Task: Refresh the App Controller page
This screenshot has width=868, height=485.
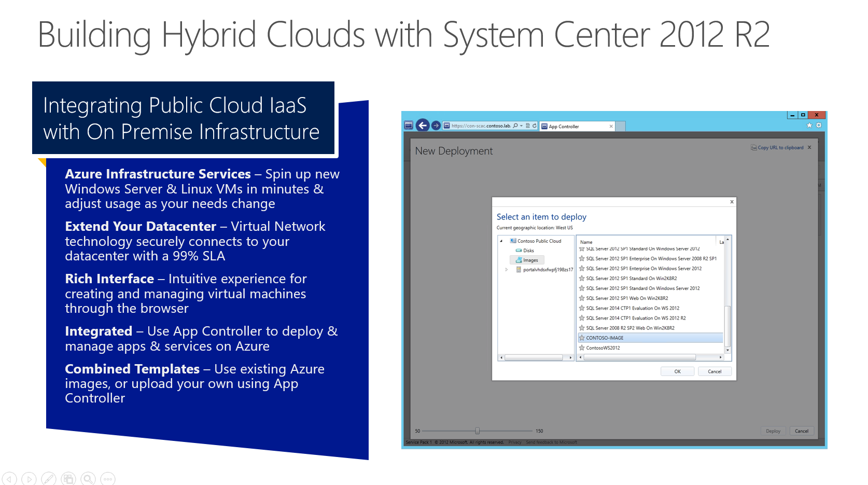Action: click(x=534, y=126)
